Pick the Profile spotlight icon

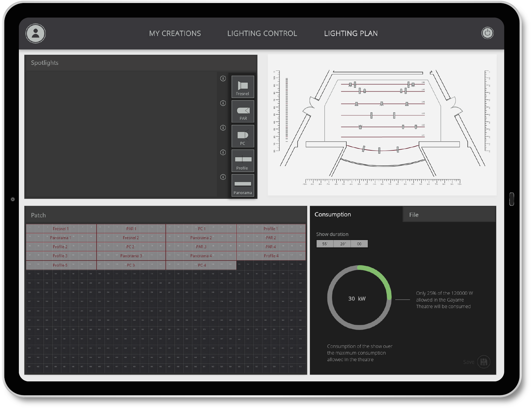243,161
